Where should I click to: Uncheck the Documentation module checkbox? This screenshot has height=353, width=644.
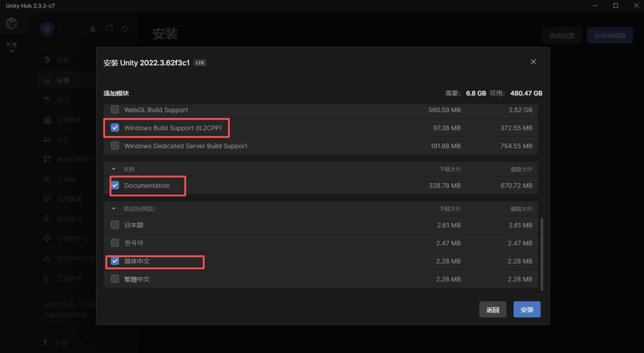[115, 186]
